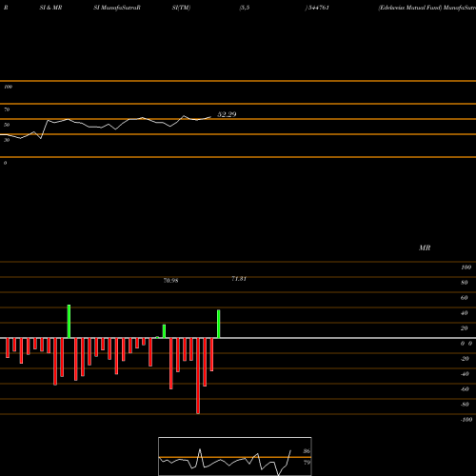Click the 70 level label on RSI axis
Image resolution: width=476 pixels, height=476 pixels.
pyautogui.click(x=7, y=109)
